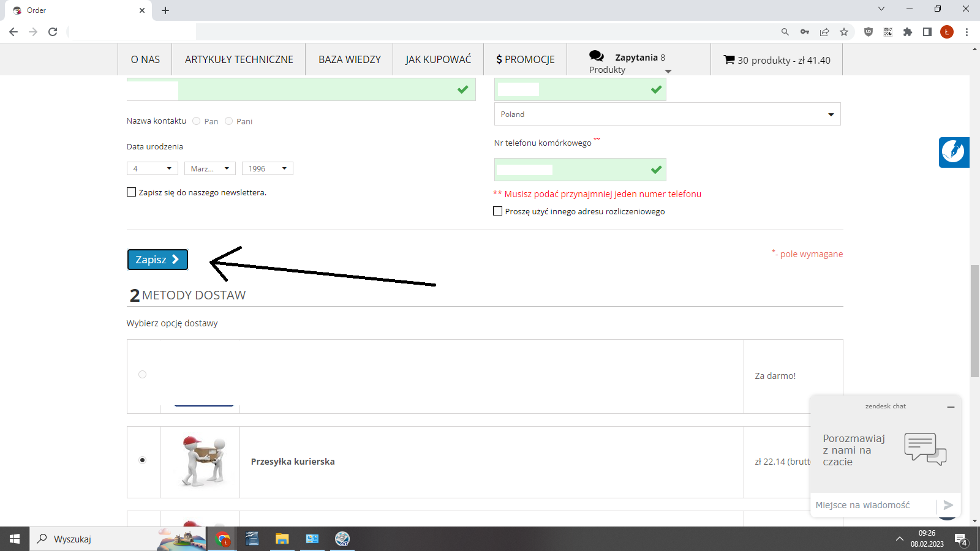The image size is (980, 551).
Task: Click the Pani label text
Action: 244,121
